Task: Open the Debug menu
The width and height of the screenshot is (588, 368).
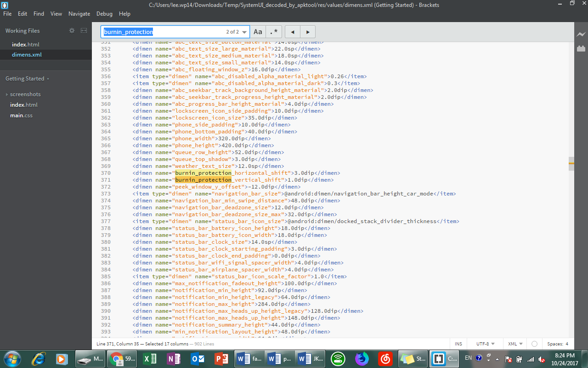Action: point(104,14)
